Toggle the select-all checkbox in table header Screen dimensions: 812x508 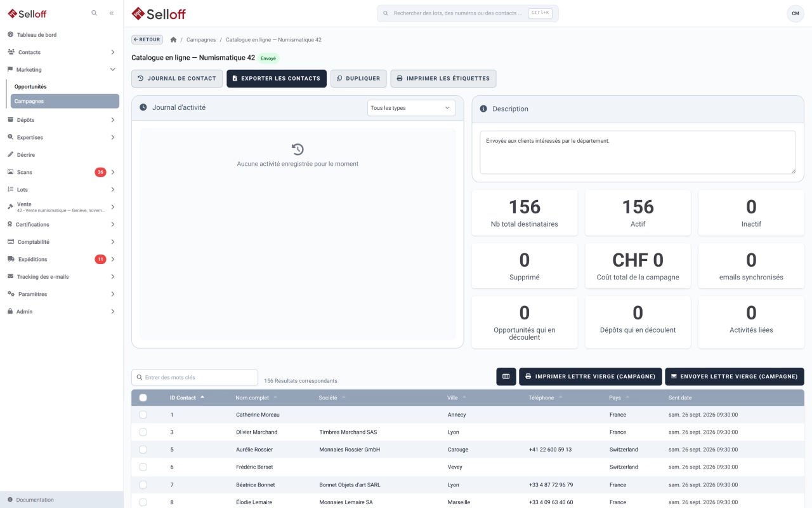[143, 398]
